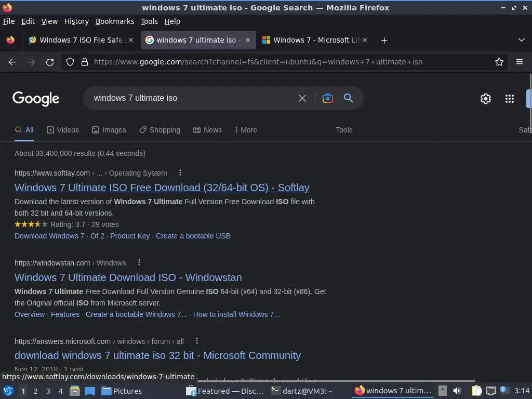Go to Google homepage via logo

[36, 99]
